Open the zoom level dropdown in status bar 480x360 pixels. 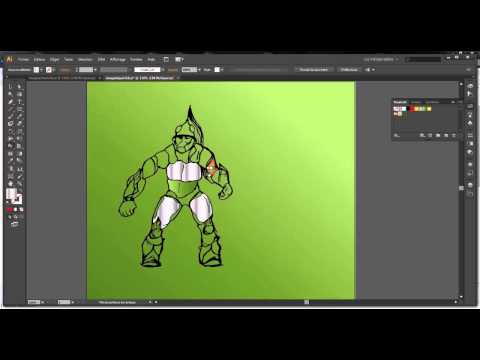point(42,302)
